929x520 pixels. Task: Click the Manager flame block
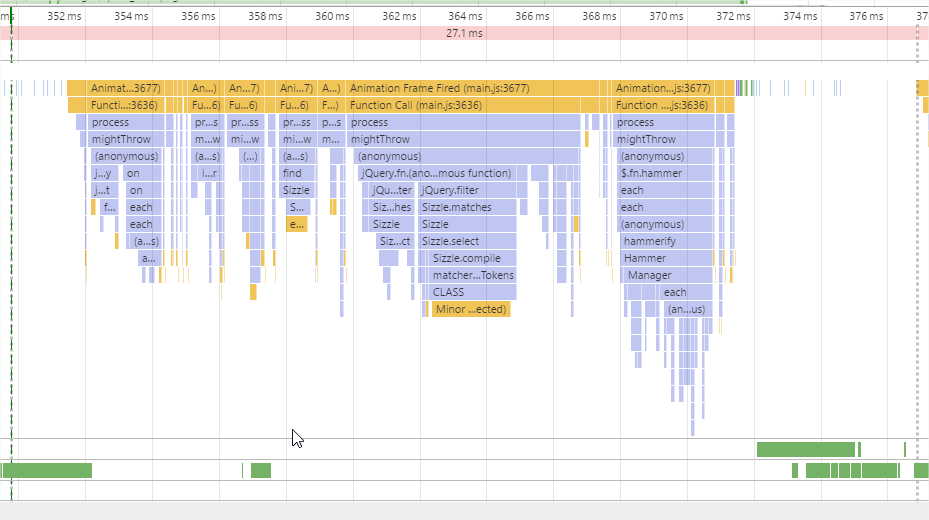(668, 275)
